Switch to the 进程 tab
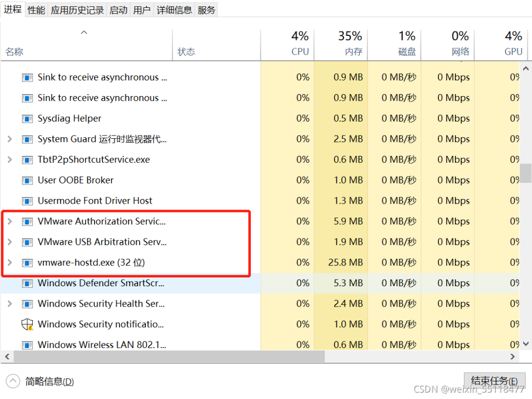The width and height of the screenshot is (532, 399). tap(12, 9)
